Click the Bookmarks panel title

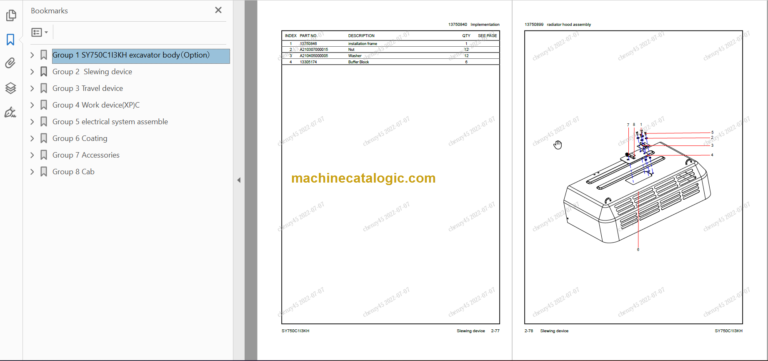[49, 10]
